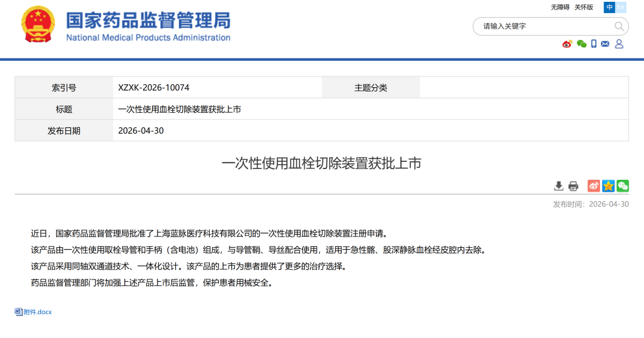Click the 索引号 label cell
The width and height of the screenshot is (644, 338).
64,88
